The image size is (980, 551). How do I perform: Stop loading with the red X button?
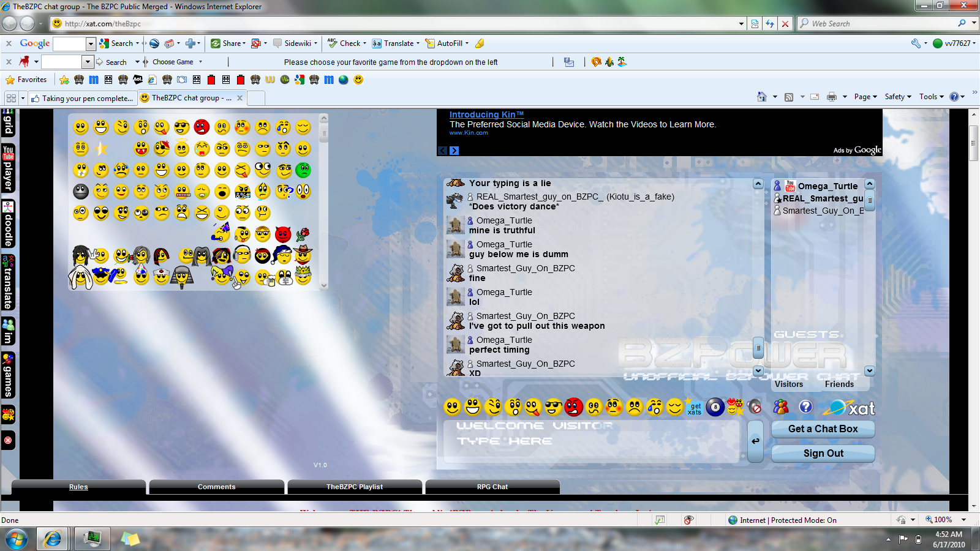tap(785, 24)
